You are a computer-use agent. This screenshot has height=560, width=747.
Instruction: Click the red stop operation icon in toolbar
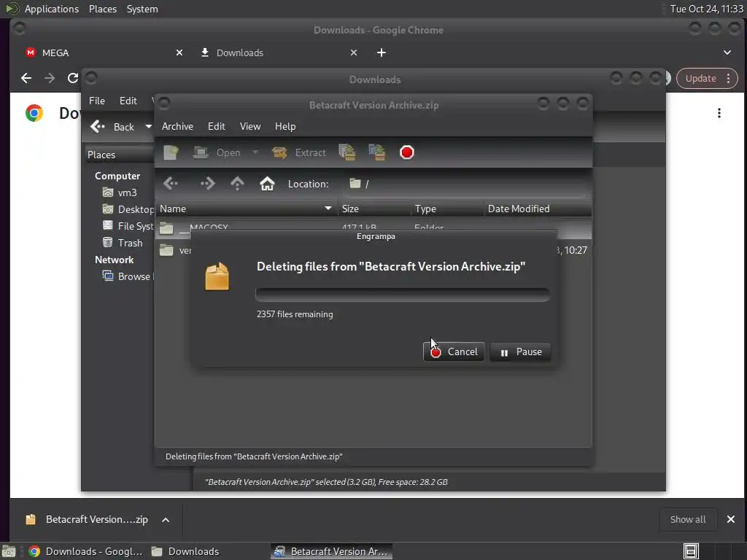coord(407,152)
